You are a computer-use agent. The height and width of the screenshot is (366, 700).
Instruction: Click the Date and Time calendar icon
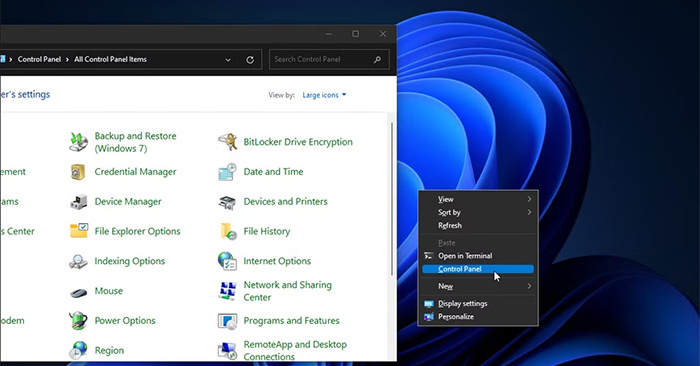click(227, 172)
